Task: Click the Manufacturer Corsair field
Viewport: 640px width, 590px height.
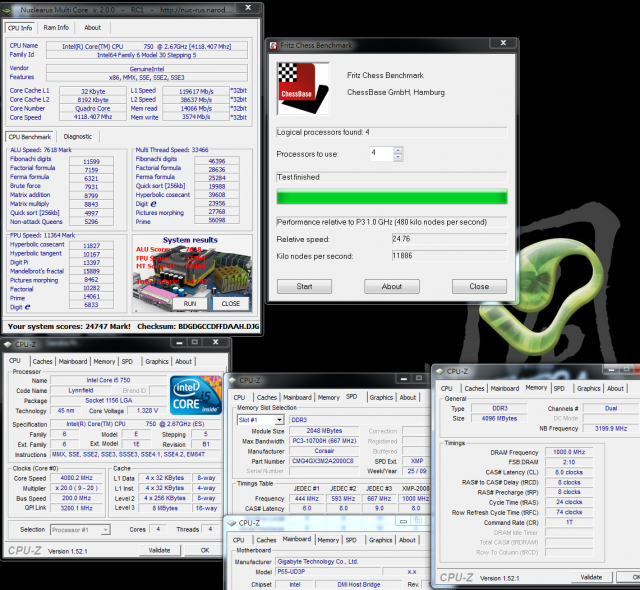Action: [324, 451]
